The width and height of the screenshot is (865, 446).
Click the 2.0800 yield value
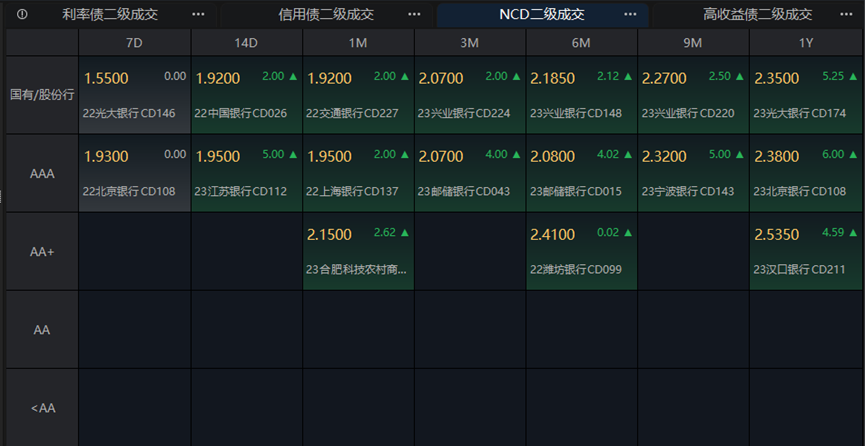coord(553,157)
